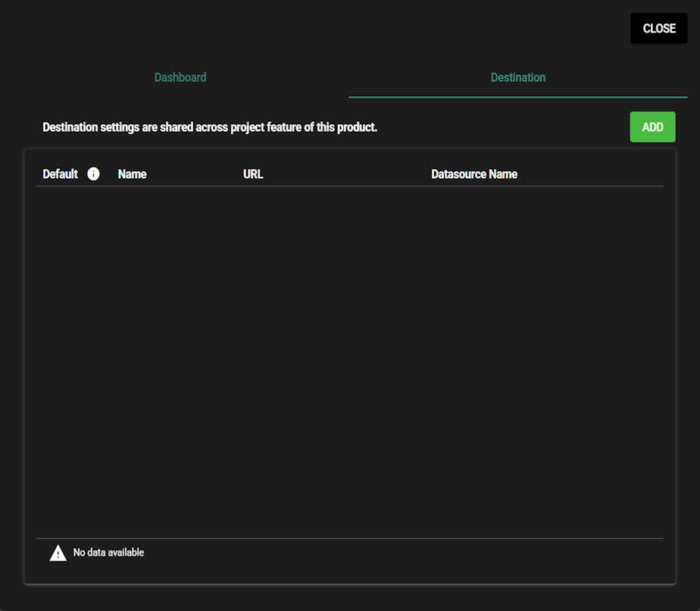Click the info icon beside Default
This screenshot has height=611, width=700.
pyautogui.click(x=94, y=174)
